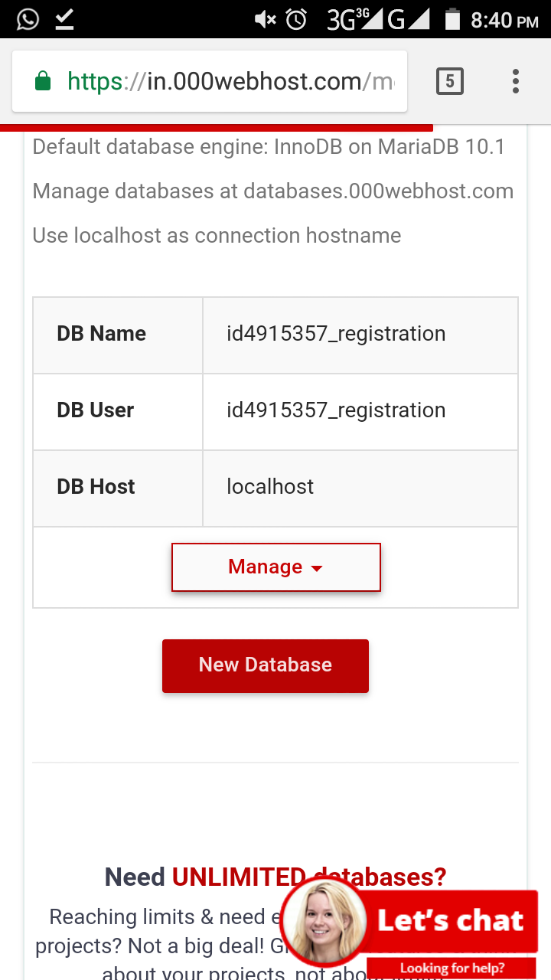
Task: Tap the 8:40 PM clock
Action: (x=504, y=21)
